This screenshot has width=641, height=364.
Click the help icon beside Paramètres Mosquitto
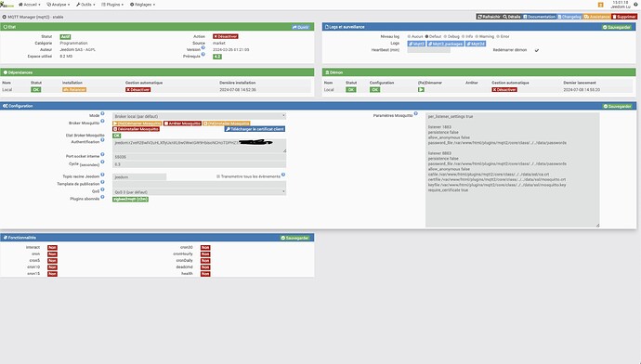tap(416, 114)
